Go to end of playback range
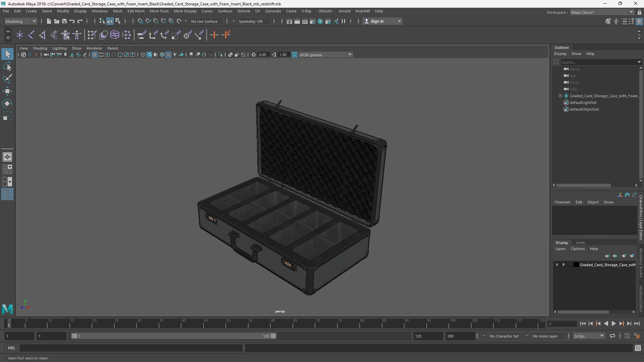Screen dimensions: 644x362 coord(637,324)
